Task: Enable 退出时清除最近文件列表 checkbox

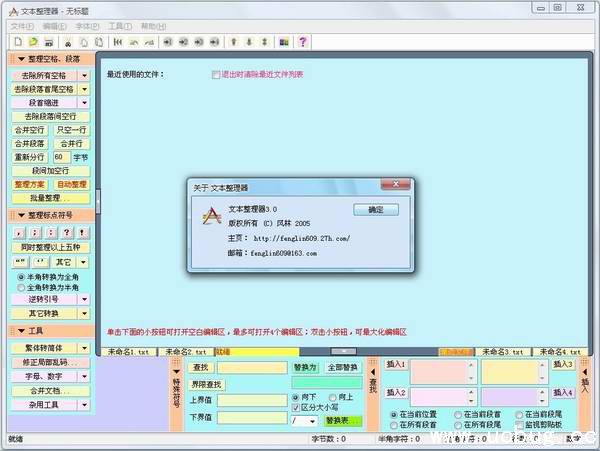Action: pos(215,74)
